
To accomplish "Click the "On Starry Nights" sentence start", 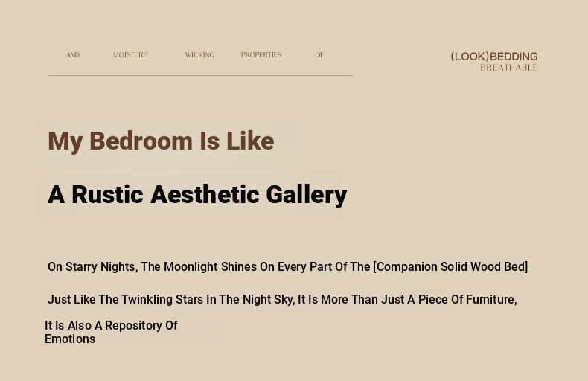I will pos(92,267).
